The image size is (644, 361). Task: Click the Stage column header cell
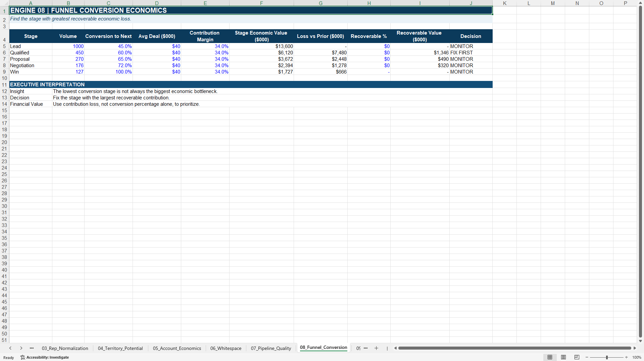click(31, 36)
